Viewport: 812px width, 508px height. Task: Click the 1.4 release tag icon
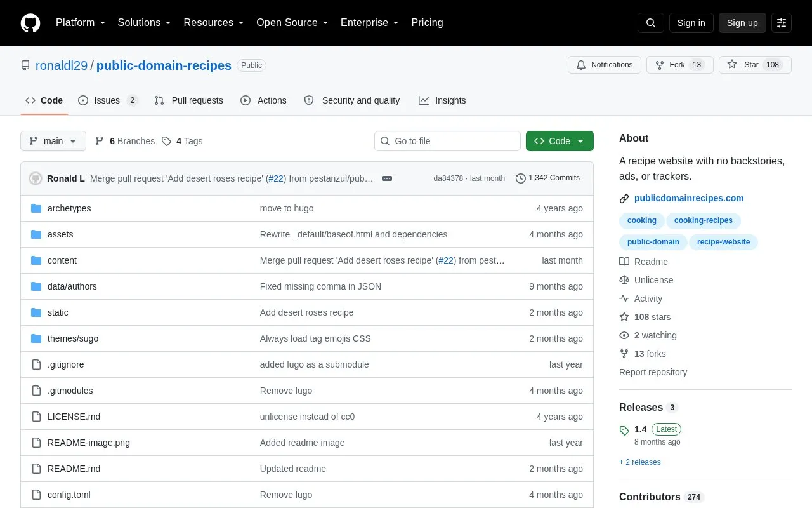[624, 430]
